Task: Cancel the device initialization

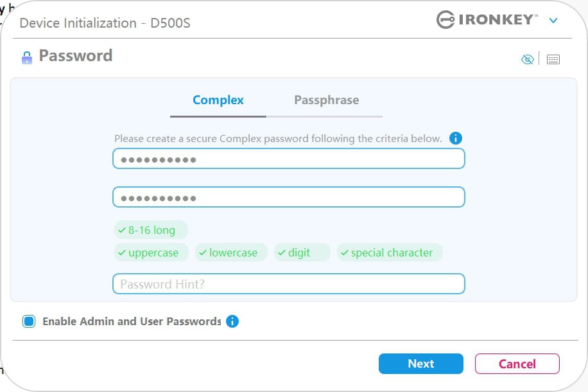Action: (517, 364)
